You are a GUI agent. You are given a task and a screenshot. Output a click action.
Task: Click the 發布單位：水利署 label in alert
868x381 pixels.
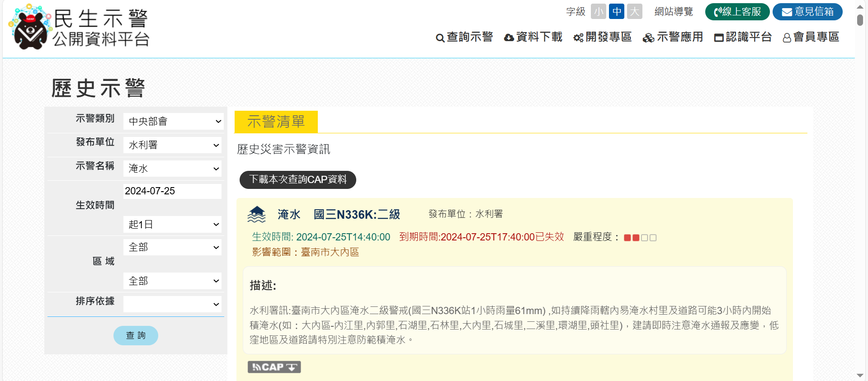click(466, 214)
